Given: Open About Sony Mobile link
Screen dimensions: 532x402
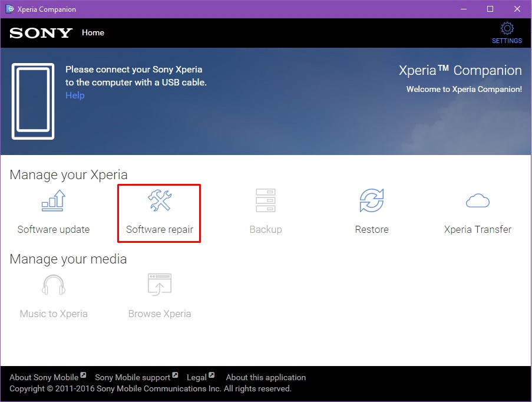Looking at the screenshot, I should 44,377.
